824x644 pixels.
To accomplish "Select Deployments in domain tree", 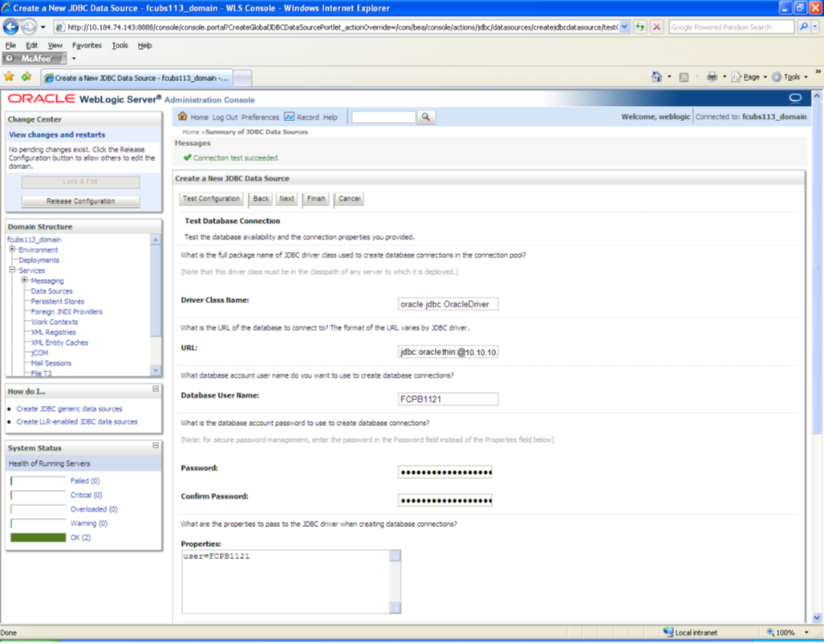I will point(39,260).
